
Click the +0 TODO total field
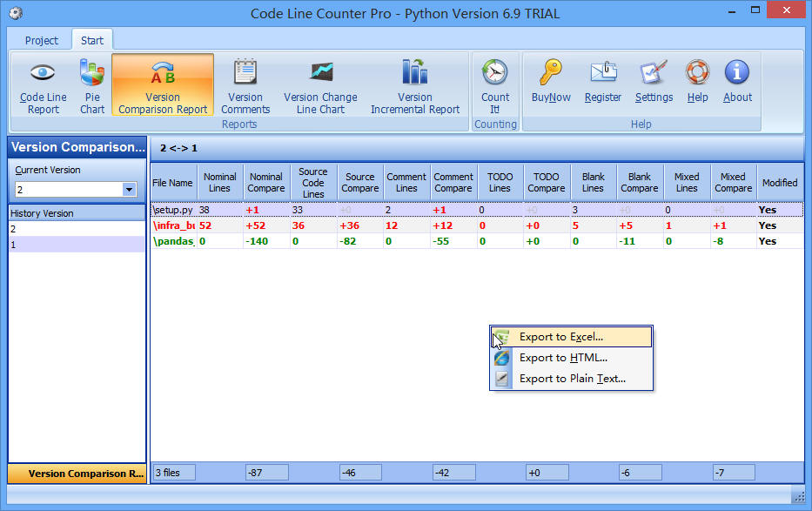tap(547, 473)
